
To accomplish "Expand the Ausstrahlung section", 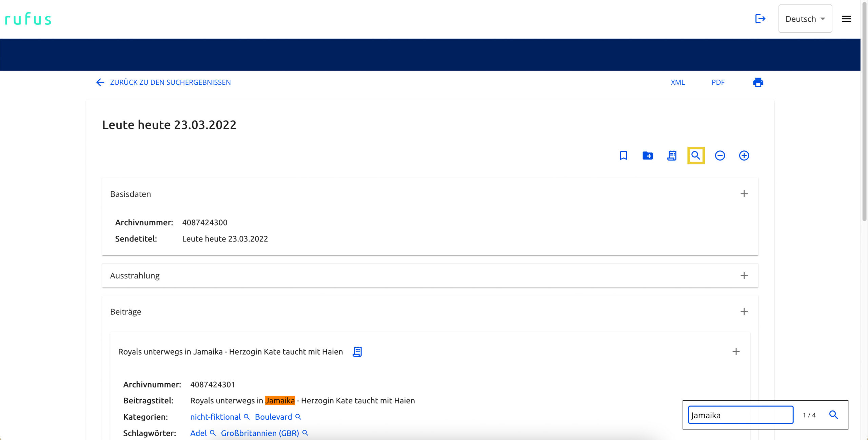I will (x=744, y=275).
